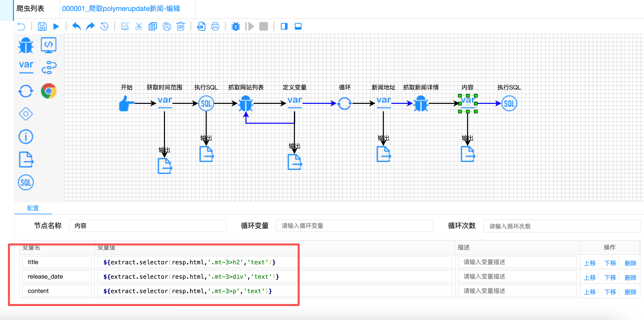Click the blue run play button
Viewport: 644px width, 320px height.
click(56, 26)
